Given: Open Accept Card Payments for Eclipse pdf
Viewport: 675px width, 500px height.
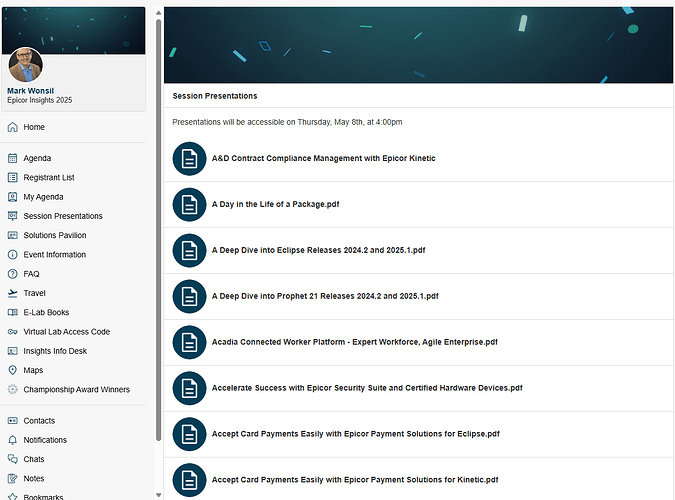Looking at the screenshot, I should (356, 434).
